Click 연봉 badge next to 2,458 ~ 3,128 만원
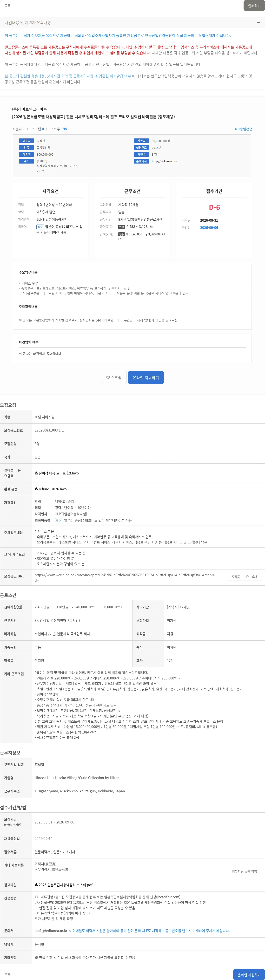This screenshot has height=980, width=265. [x=122, y=227]
